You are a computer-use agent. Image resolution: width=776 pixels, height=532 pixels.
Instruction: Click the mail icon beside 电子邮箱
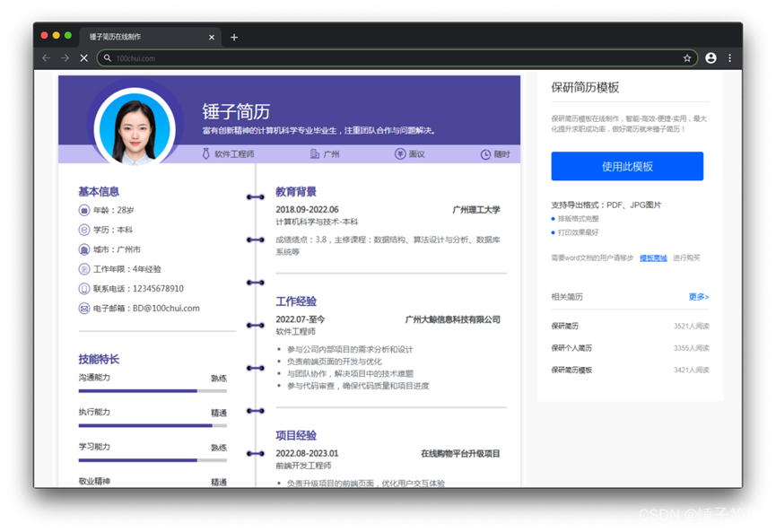(84, 309)
